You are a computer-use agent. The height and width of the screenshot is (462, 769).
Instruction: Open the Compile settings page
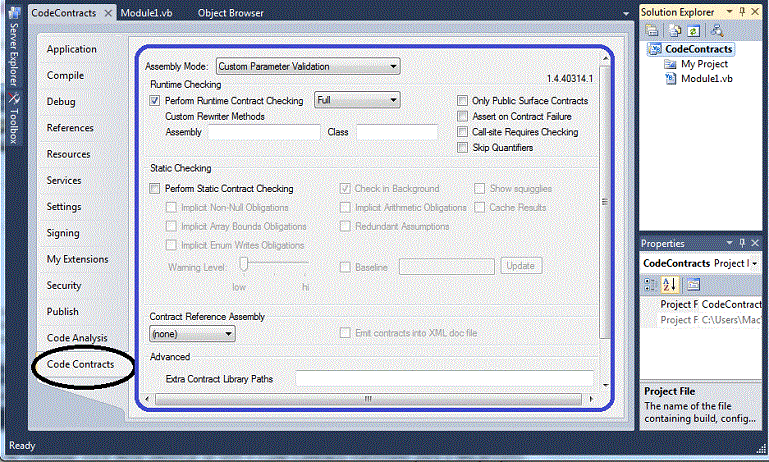[65, 76]
